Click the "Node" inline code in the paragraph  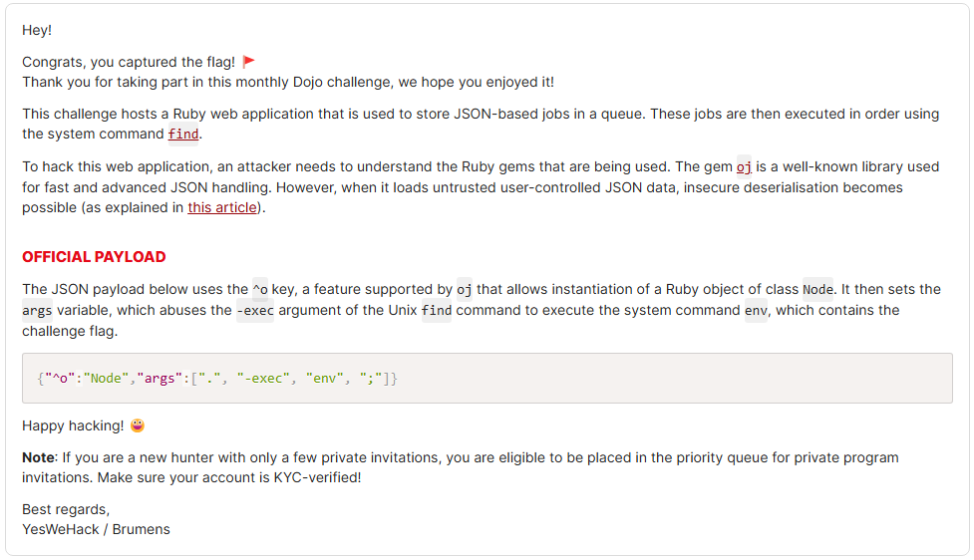[x=817, y=289]
